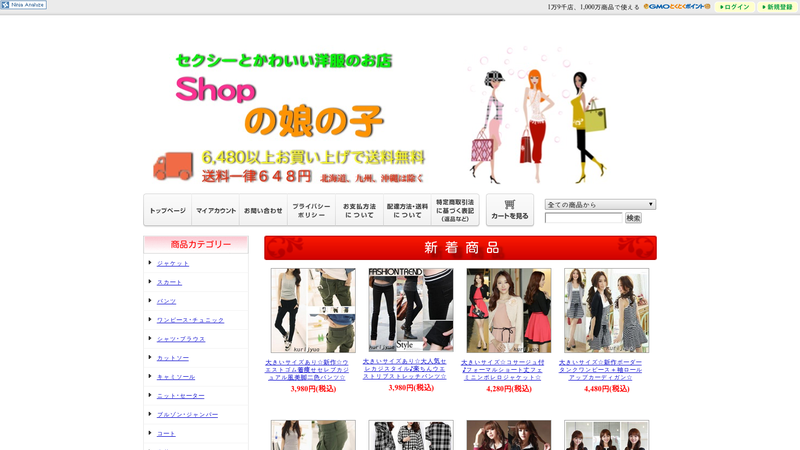Open the ワンピース・チュニック category link

coord(190,320)
